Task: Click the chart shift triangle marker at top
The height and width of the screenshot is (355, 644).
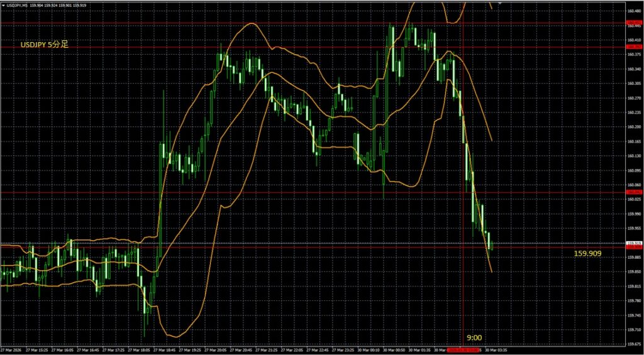Action: click(x=500, y=3)
